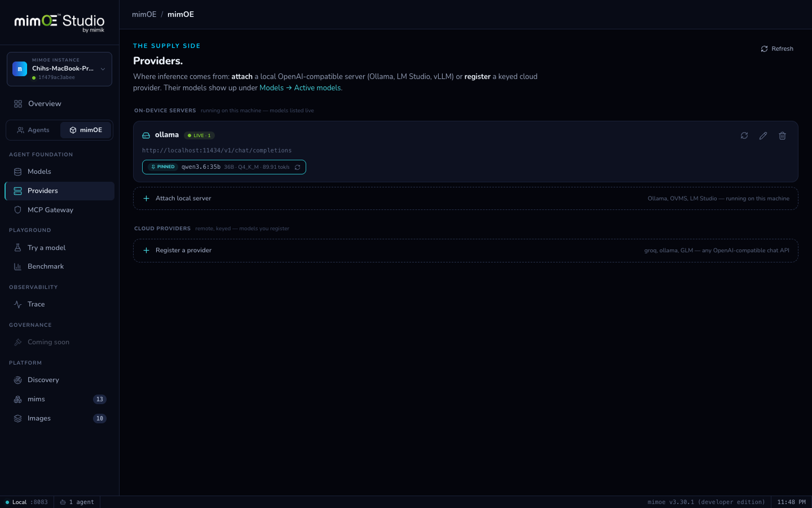Click the mims count badge 13
The height and width of the screenshot is (508, 812).
pos(100,399)
